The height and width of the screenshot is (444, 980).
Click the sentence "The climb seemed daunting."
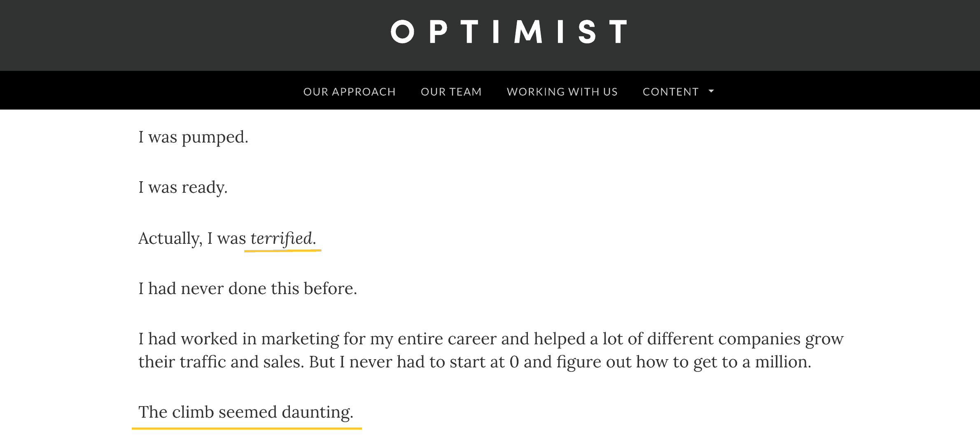click(x=246, y=412)
